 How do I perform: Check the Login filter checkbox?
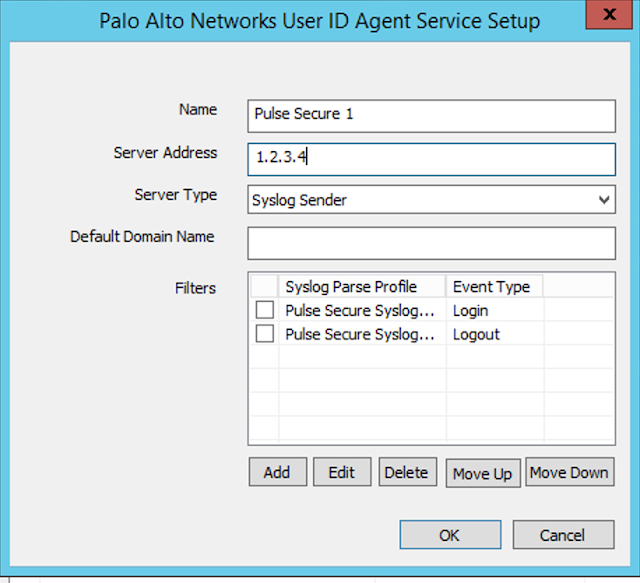(x=264, y=310)
